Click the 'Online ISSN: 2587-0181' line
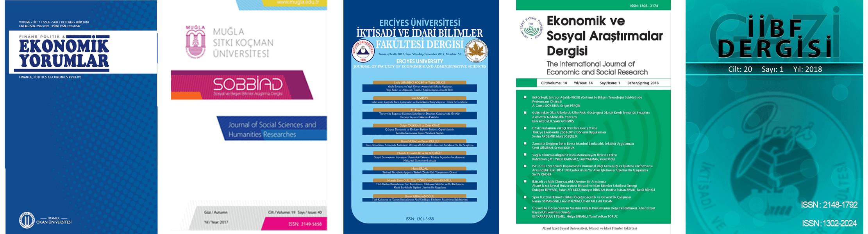Screen dimensions: 868x234 (x=50, y=26)
